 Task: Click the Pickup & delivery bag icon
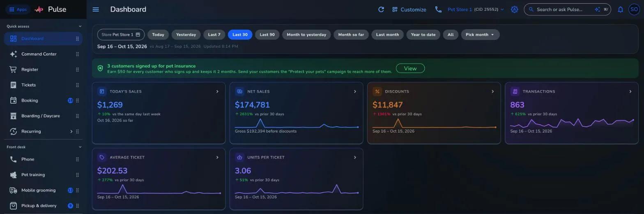(x=13, y=206)
